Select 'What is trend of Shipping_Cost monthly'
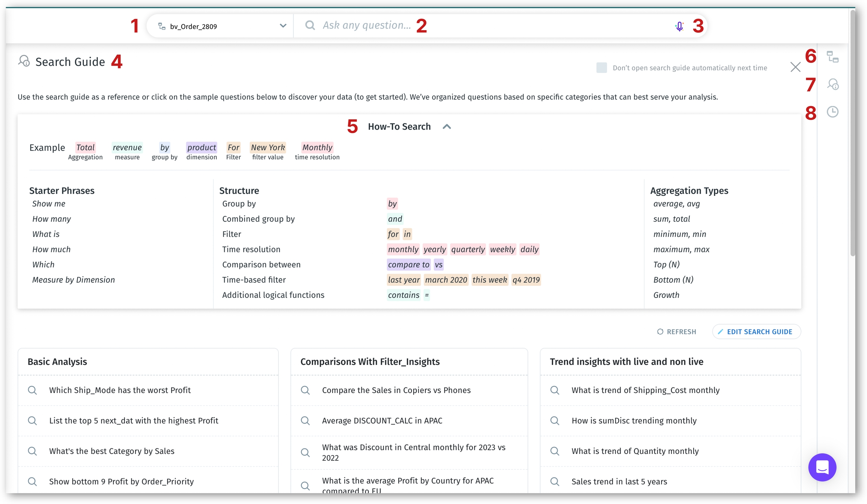The width and height of the screenshot is (867, 504). click(645, 390)
